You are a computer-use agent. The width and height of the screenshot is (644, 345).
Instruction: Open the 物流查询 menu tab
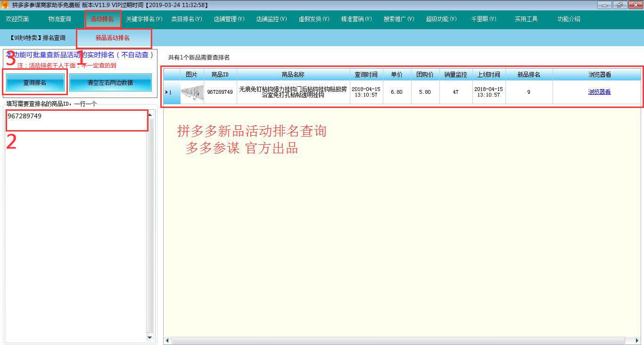pyautogui.click(x=59, y=19)
